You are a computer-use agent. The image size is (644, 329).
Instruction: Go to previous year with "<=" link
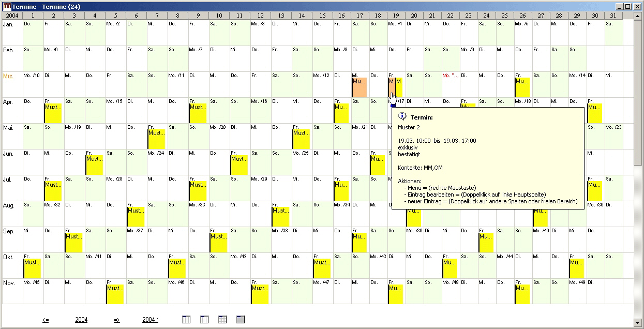click(x=46, y=320)
